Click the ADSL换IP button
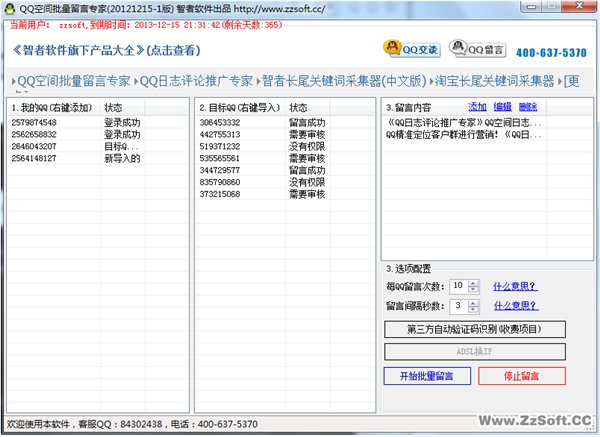 pyautogui.click(x=474, y=352)
